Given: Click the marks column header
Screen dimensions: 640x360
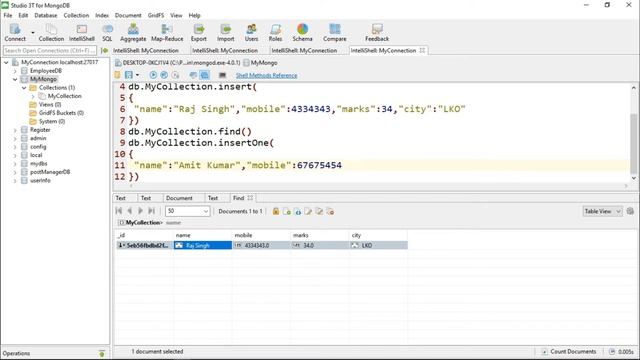Looking at the screenshot, I should coord(320,236).
